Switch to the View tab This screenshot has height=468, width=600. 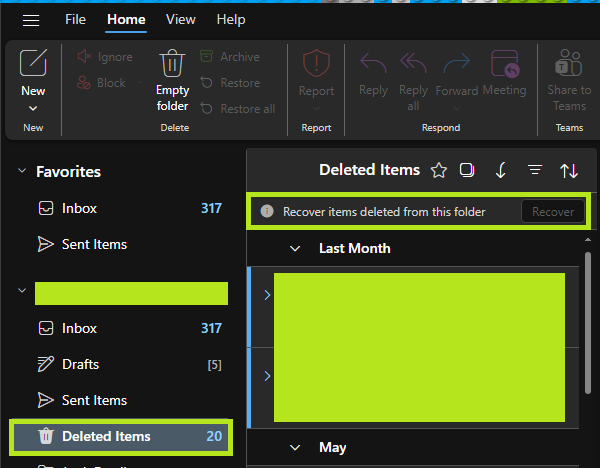(x=181, y=20)
